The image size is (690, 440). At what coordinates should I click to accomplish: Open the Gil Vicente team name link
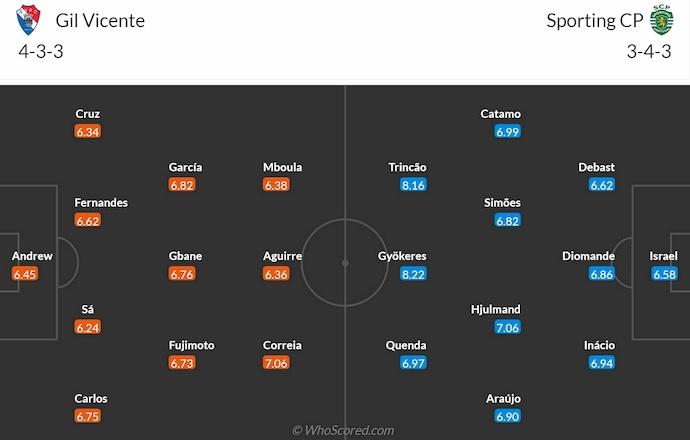[x=100, y=21]
